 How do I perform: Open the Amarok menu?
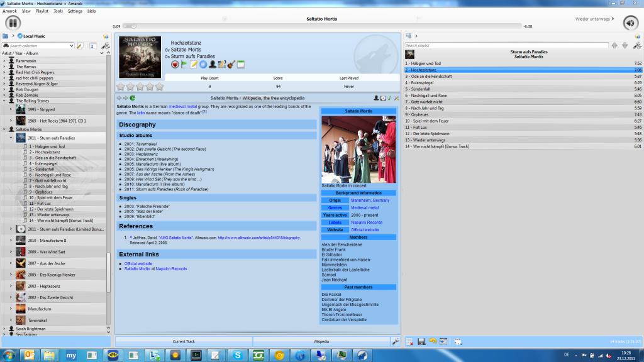click(x=9, y=11)
